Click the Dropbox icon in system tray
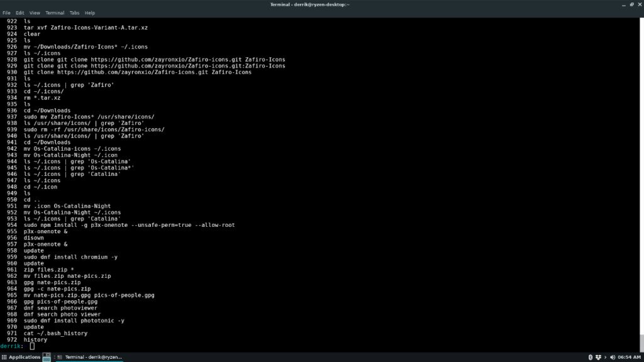Viewport: 644px width, 362px height. (x=599, y=356)
